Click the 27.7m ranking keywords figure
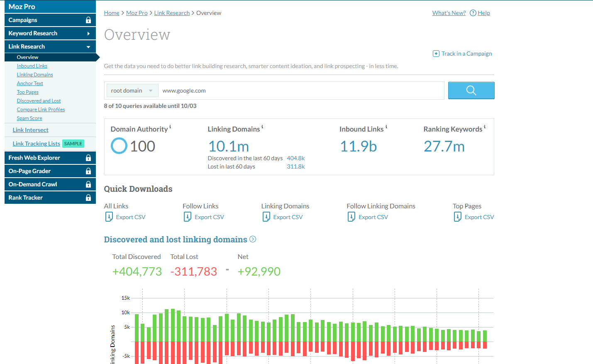The height and width of the screenshot is (364, 593). [444, 146]
